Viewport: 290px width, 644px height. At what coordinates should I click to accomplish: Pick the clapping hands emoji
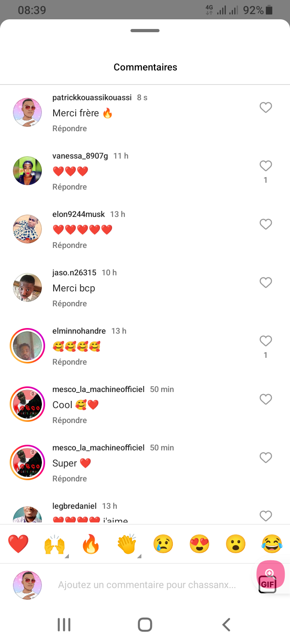point(127,544)
